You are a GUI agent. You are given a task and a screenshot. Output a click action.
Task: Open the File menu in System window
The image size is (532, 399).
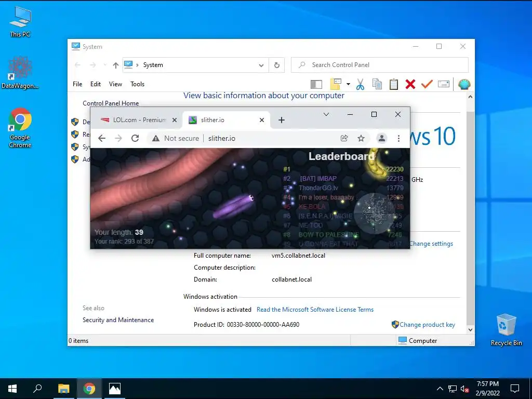[x=77, y=84]
